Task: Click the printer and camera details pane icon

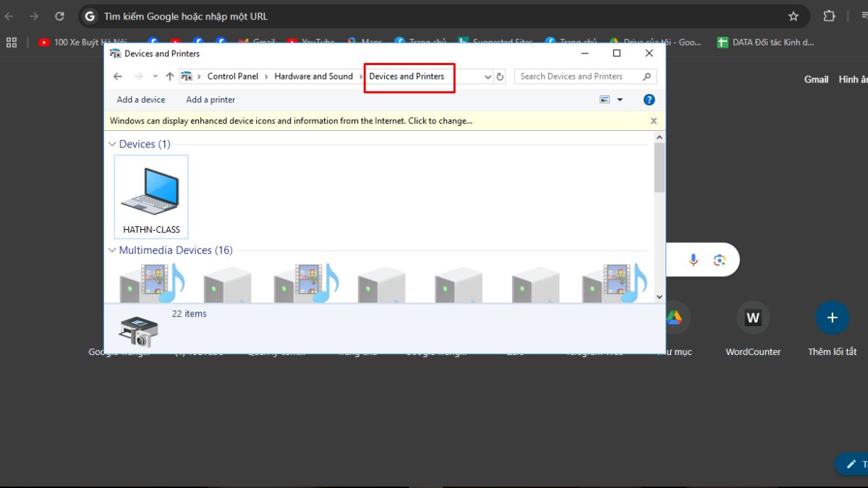Action: [x=138, y=331]
